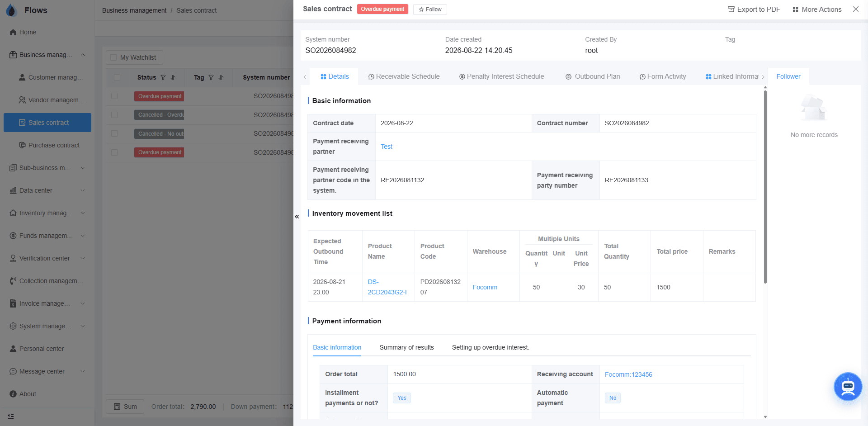Image resolution: width=868 pixels, height=426 pixels.
Task: Open Setting up overdue interest sub-tab
Action: click(x=491, y=347)
